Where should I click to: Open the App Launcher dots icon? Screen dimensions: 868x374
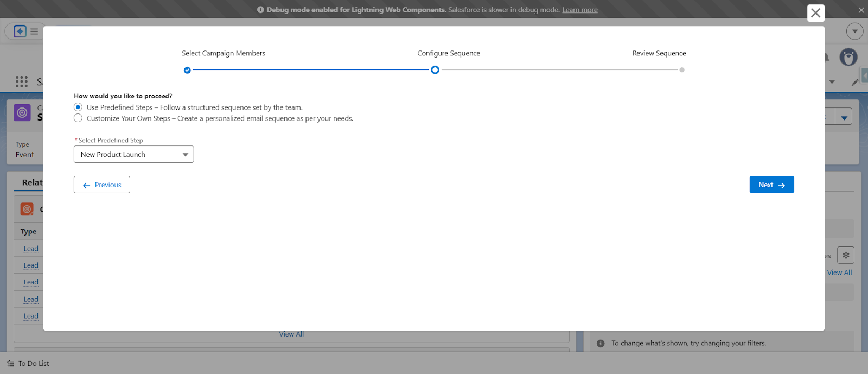(22, 81)
